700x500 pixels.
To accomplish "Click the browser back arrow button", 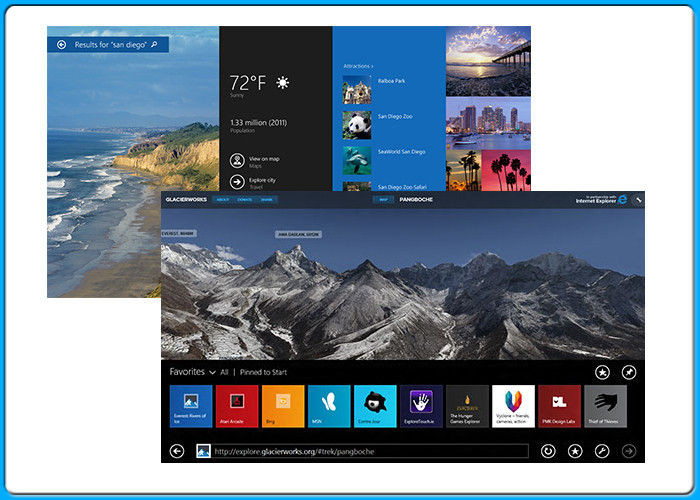I will coord(177,451).
